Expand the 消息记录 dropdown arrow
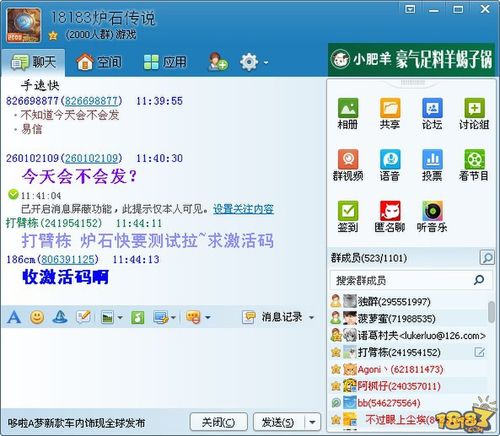This screenshot has height=436, width=500. click(312, 317)
